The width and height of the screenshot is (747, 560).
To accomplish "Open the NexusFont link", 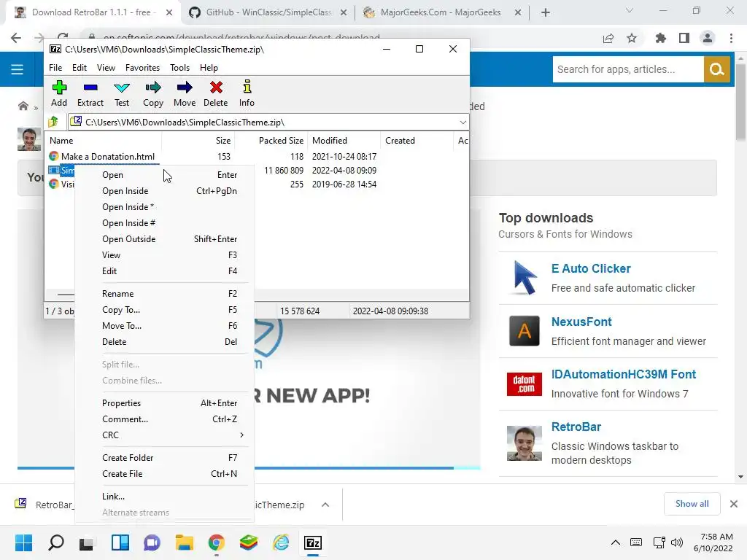I will tap(581, 322).
